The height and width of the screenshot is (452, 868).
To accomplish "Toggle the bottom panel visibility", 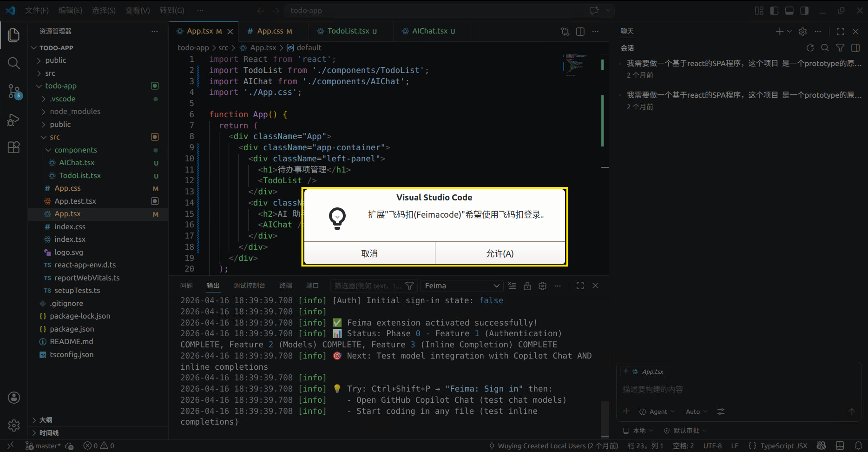I will pyautogui.click(x=789, y=10).
